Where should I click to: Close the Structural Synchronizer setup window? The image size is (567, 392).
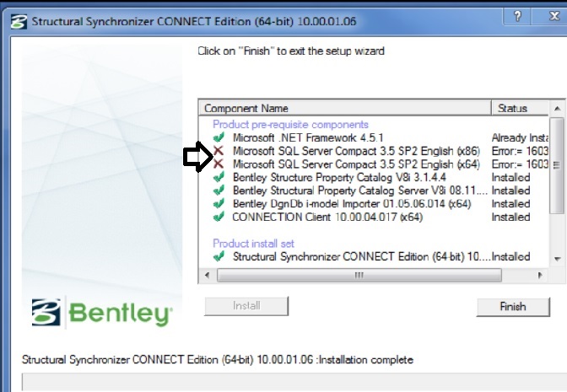click(553, 16)
